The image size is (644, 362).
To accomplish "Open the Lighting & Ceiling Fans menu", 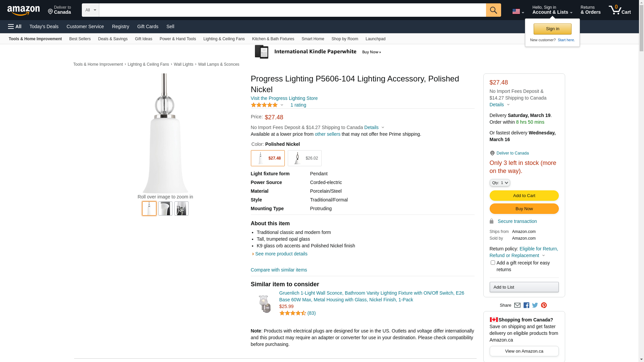I will coord(224,39).
